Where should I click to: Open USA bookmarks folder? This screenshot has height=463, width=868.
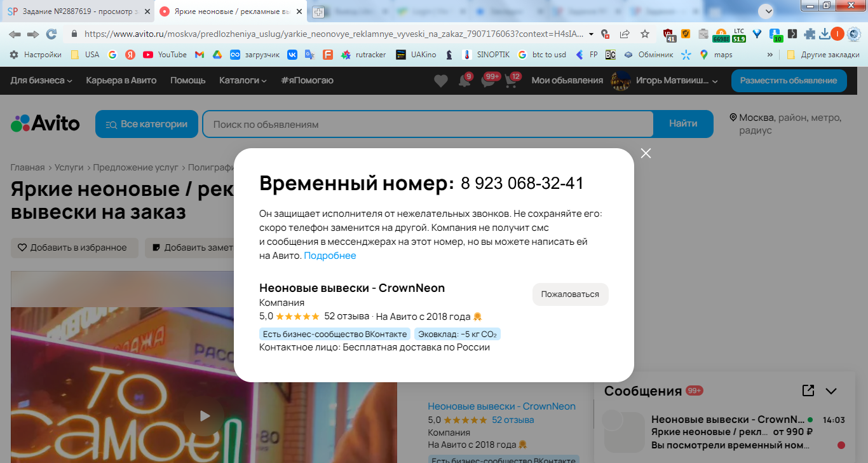pyautogui.click(x=85, y=55)
